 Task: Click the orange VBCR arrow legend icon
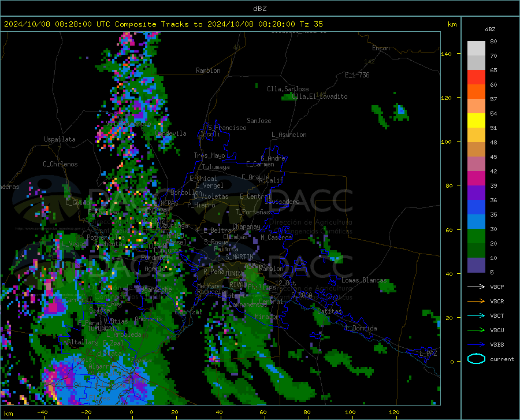coord(476,302)
